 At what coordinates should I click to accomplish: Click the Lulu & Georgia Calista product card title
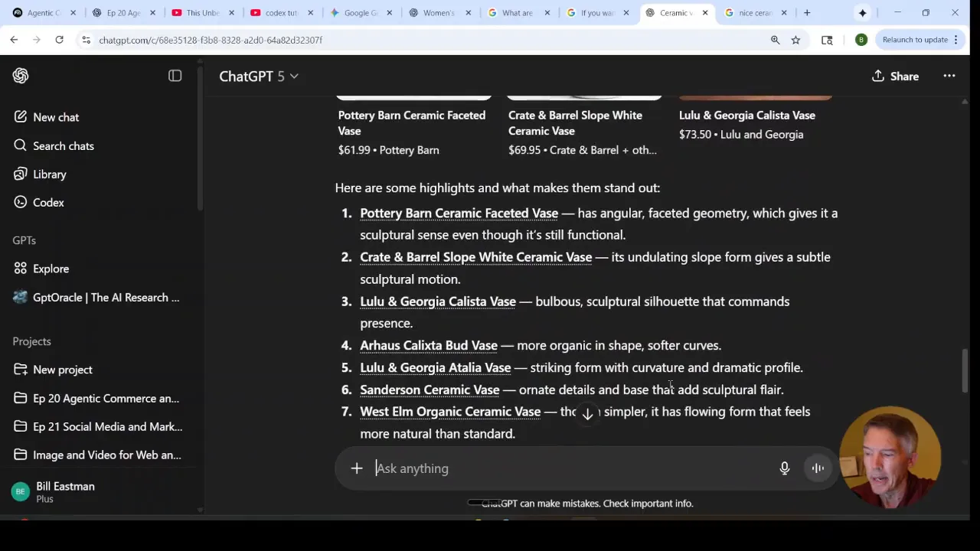point(747,115)
